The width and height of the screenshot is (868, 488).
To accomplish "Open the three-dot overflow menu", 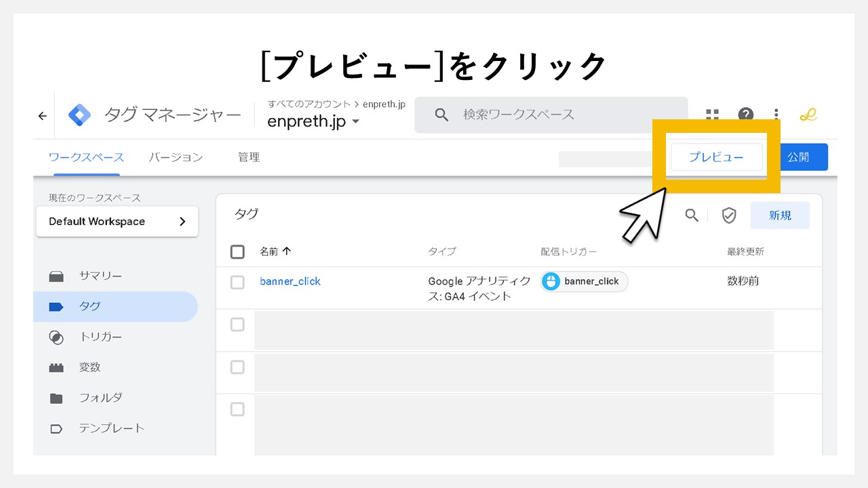I will click(776, 115).
